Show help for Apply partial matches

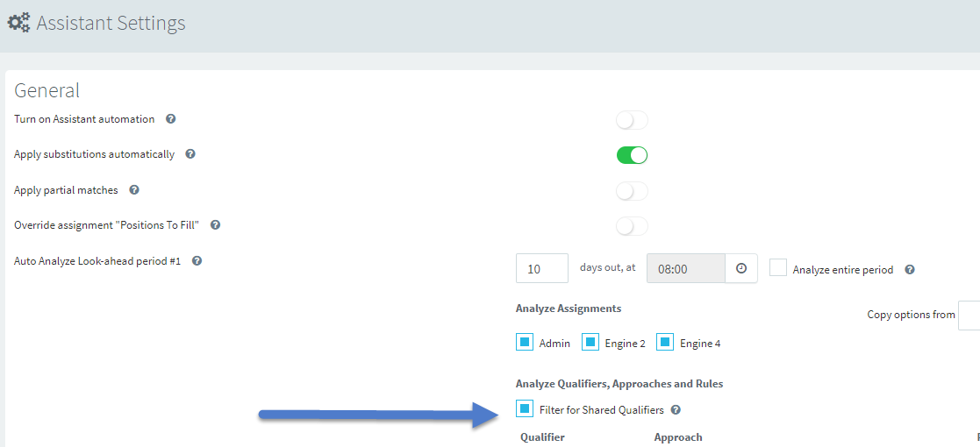click(133, 190)
